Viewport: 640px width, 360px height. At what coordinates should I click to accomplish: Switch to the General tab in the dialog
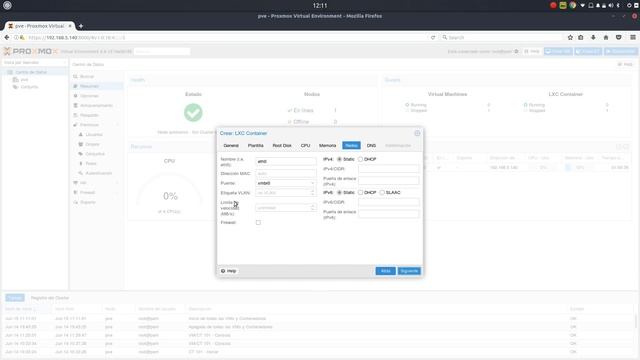(x=231, y=145)
